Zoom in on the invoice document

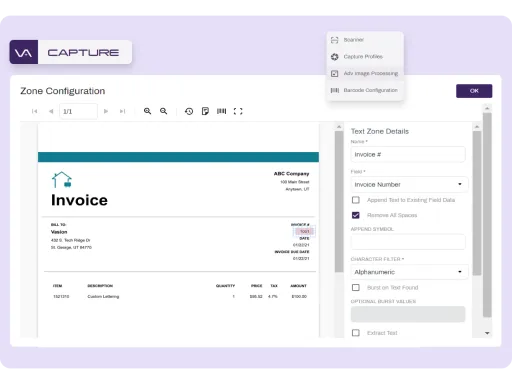[x=147, y=111]
